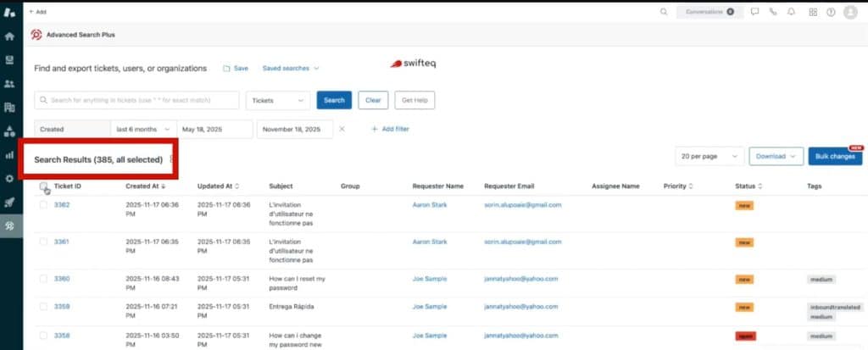This screenshot has height=350, width=868.
Task: Sort by Created At column
Action: [146, 186]
